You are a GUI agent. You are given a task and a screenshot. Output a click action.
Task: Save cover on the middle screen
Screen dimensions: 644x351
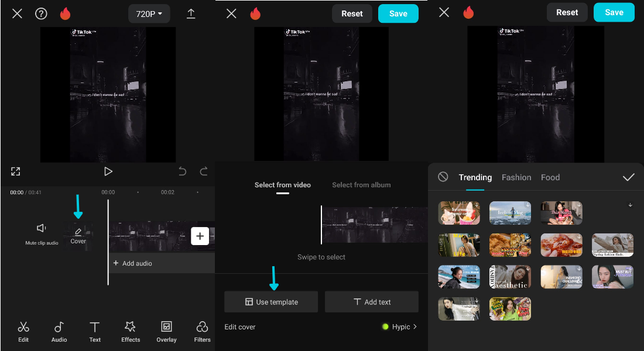(x=398, y=13)
